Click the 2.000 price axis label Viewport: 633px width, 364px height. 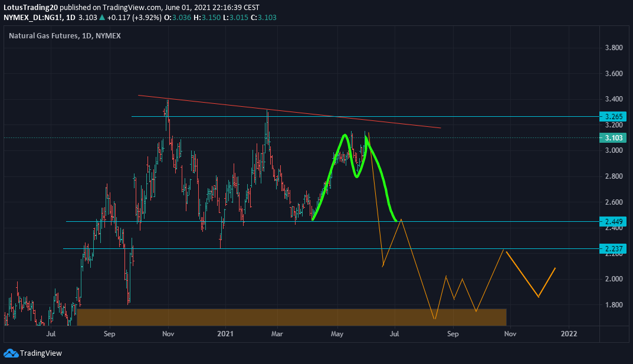(x=614, y=279)
